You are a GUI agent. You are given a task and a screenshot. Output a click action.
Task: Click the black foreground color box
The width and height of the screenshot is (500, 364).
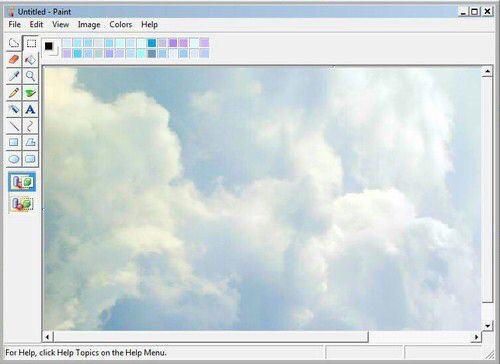(x=49, y=46)
